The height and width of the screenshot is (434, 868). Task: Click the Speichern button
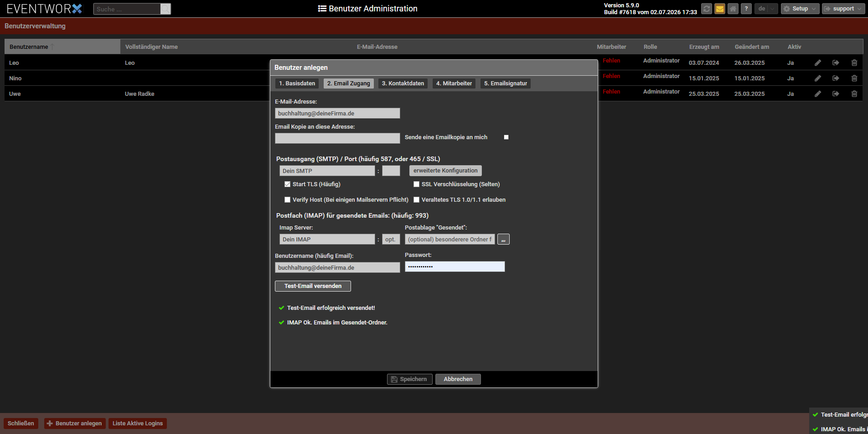pyautogui.click(x=410, y=379)
